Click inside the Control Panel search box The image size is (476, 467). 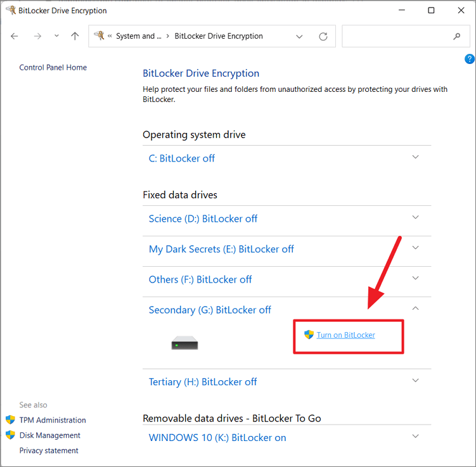(406, 36)
